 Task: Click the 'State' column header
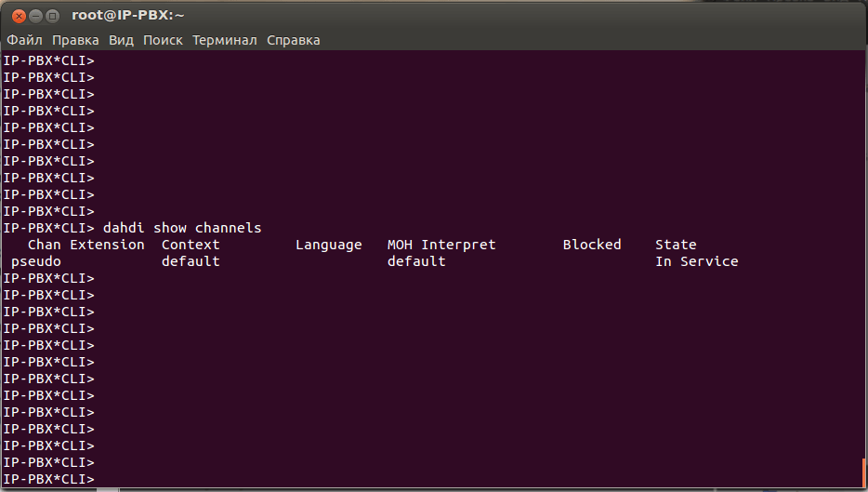[x=676, y=245]
